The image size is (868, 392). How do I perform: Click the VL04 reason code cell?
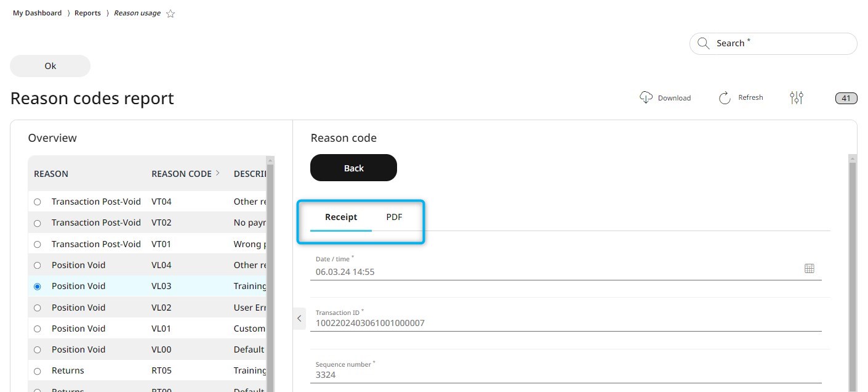(161, 265)
